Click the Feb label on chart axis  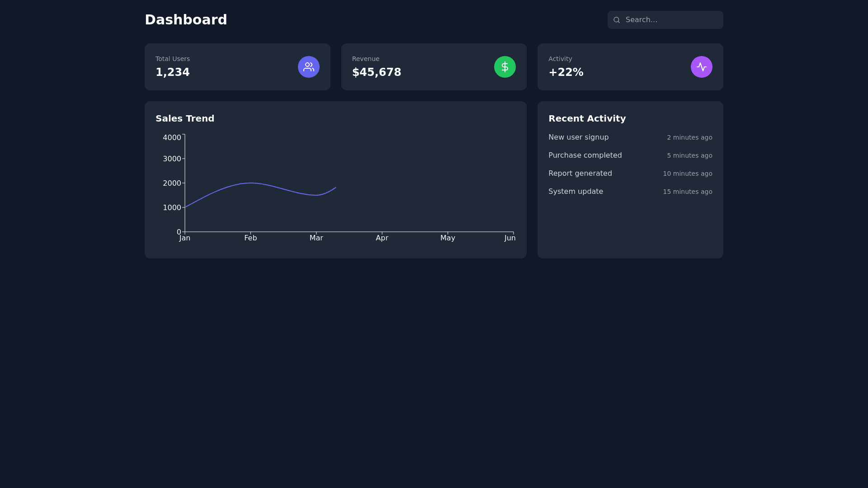point(250,238)
